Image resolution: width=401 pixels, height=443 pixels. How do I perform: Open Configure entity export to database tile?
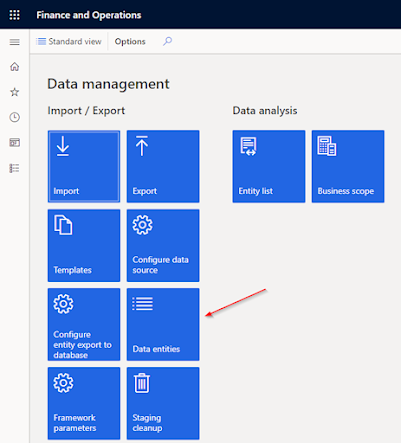(84, 324)
